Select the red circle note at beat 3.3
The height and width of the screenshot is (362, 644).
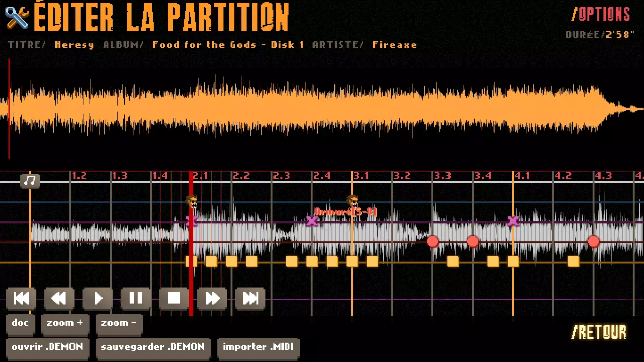(x=433, y=242)
